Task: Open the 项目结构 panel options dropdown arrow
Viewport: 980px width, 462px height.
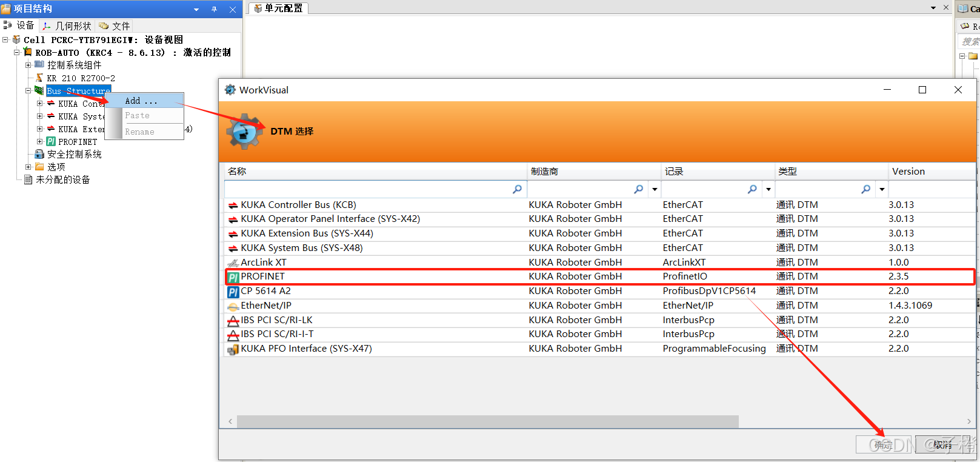Action: click(x=196, y=9)
